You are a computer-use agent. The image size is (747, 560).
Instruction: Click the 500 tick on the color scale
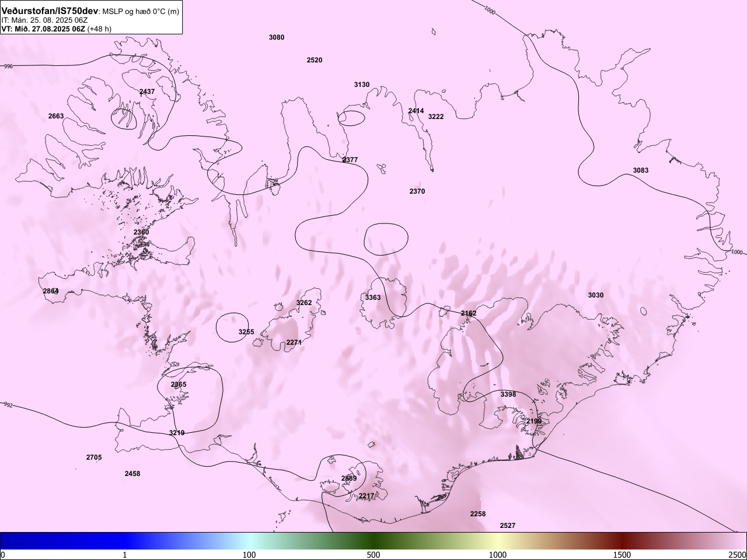(373, 555)
